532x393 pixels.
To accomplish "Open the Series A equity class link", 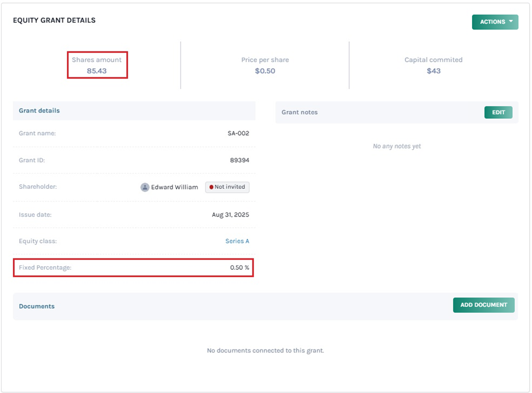I will click(237, 241).
